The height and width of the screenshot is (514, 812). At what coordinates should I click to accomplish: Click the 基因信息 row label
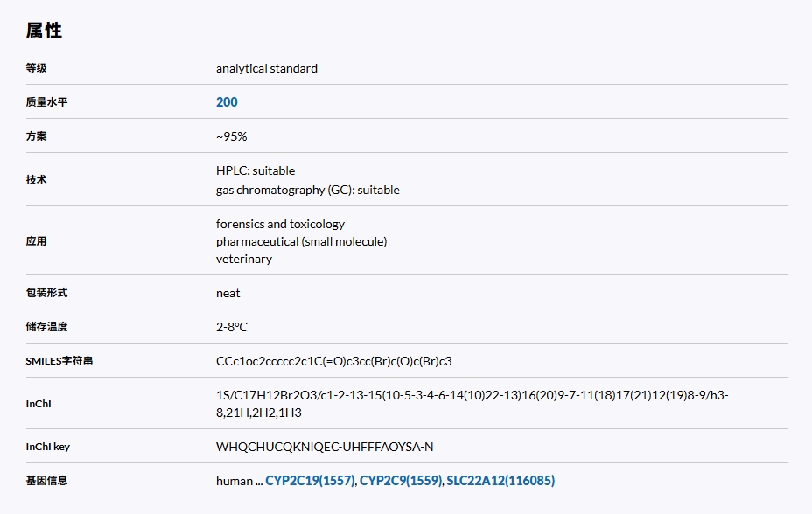coord(46,481)
